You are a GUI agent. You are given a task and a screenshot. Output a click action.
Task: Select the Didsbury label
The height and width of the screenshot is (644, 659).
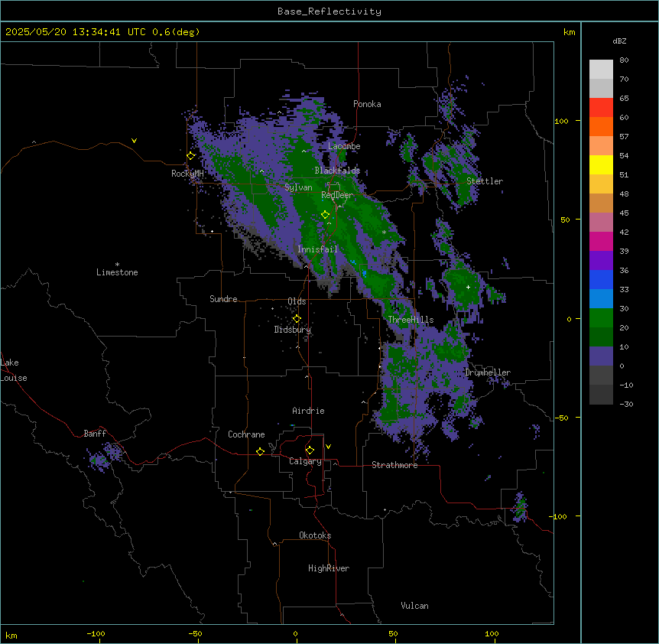point(293,330)
